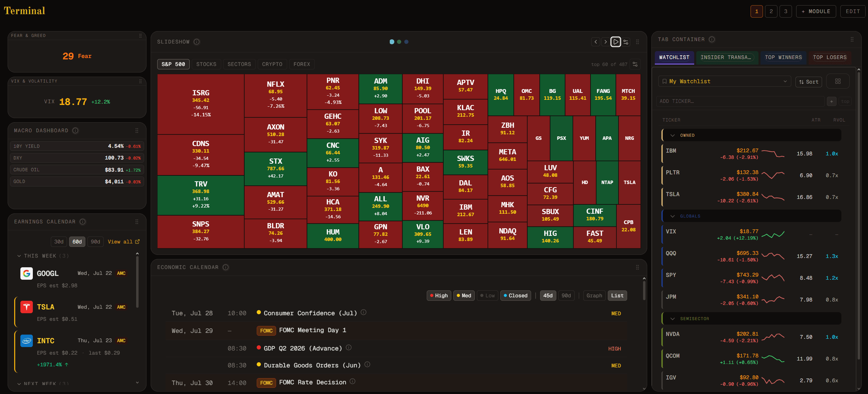868x394 pixels.
Task: Grab the Economic Calendar drag handle
Action: click(638, 267)
